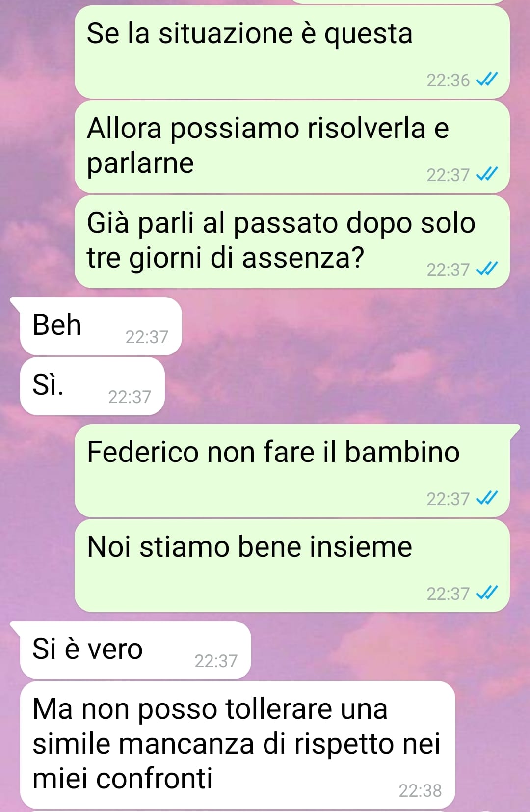Tap the timestamp on 'Sì.' message

click(130, 397)
